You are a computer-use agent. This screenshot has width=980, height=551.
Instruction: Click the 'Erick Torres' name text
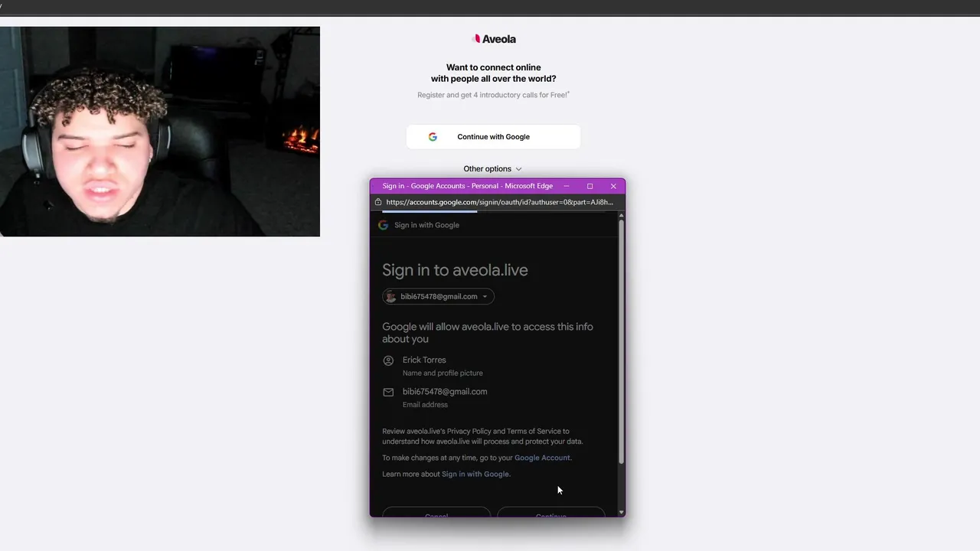(x=424, y=360)
